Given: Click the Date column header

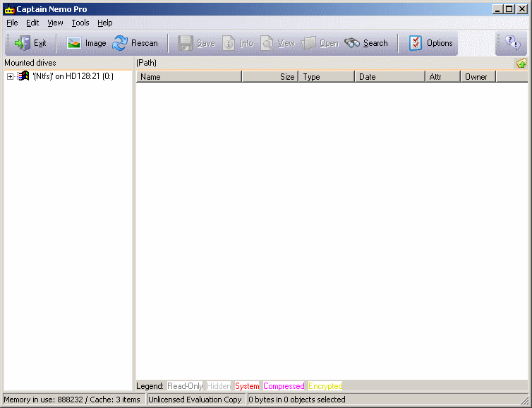Looking at the screenshot, I should (389, 77).
